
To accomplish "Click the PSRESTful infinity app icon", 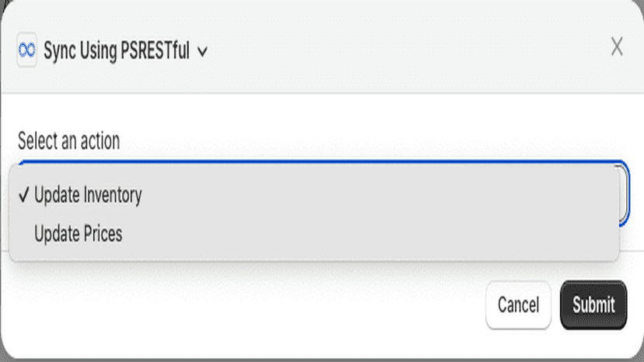I will coord(26,50).
